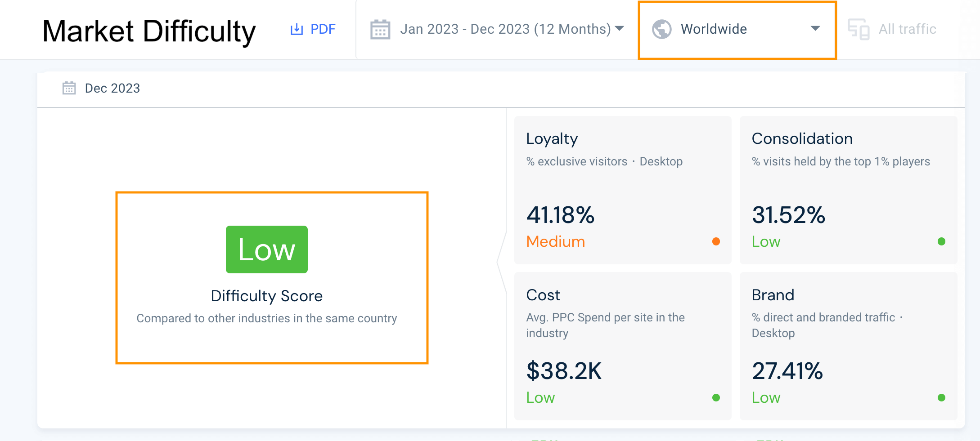Click the calendar icon beside date range

380,30
